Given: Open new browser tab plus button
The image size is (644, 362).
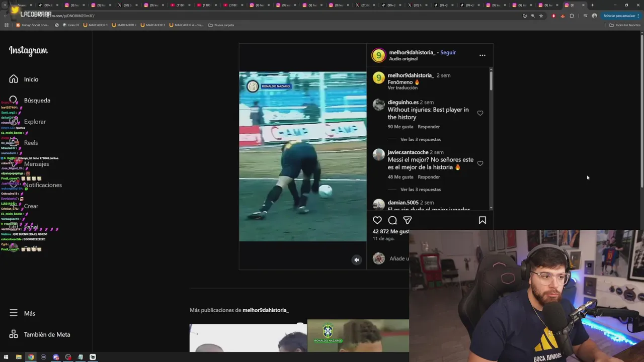Looking at the screenshot, I should tap(592, 5).
